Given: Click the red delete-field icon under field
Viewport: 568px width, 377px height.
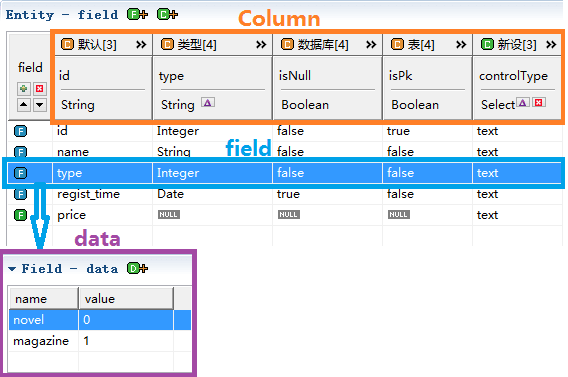Looking at the screenshot, I should [39, 88].
